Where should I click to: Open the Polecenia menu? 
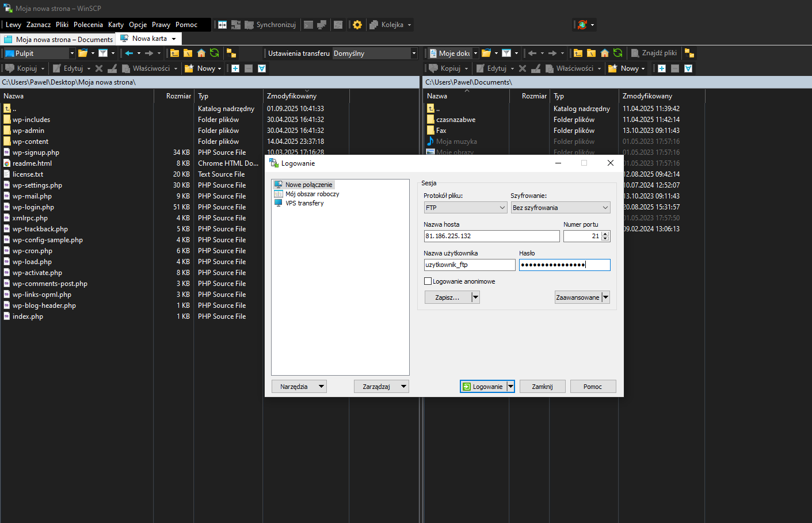tap(88, 25)
